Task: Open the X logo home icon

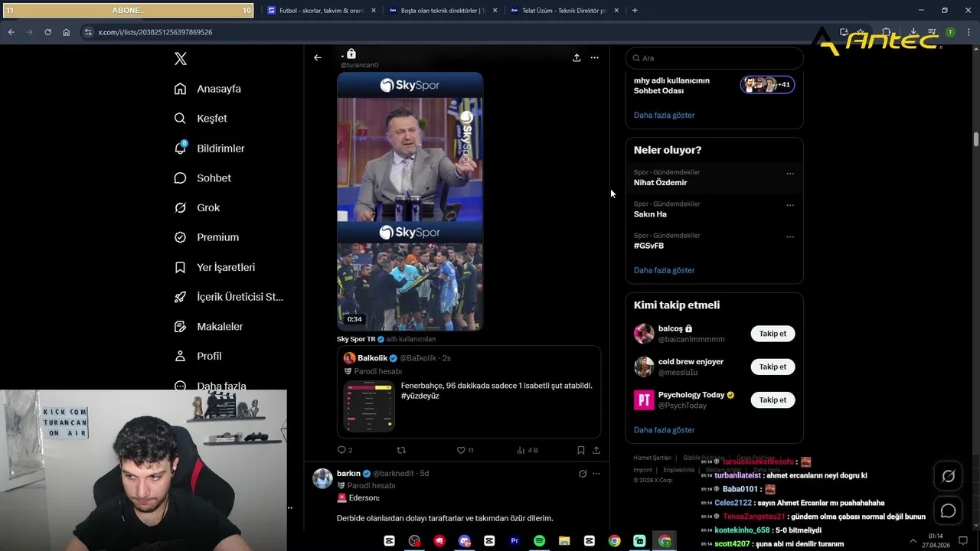Action: click(180, 59)
